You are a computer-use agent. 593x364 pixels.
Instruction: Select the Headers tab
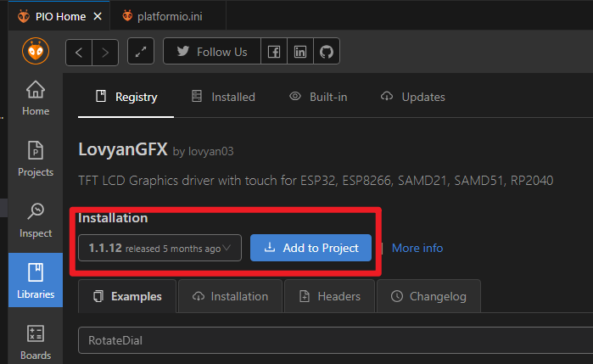point(329,296)
